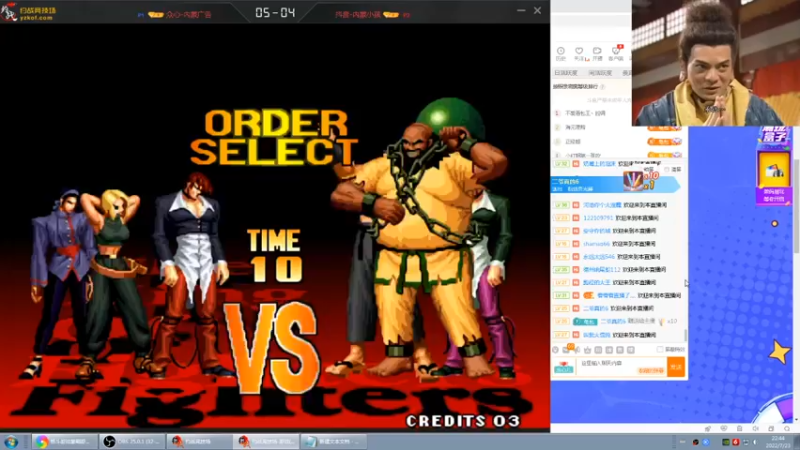Screen dimensions: 800x450
Task: Click the orange send button
Action: pos(676,367)
